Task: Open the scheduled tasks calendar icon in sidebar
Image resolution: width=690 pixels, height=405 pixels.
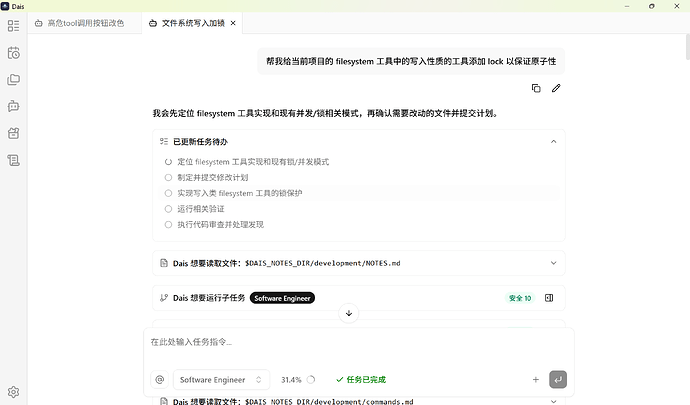Action: click(x=14, y=53)
